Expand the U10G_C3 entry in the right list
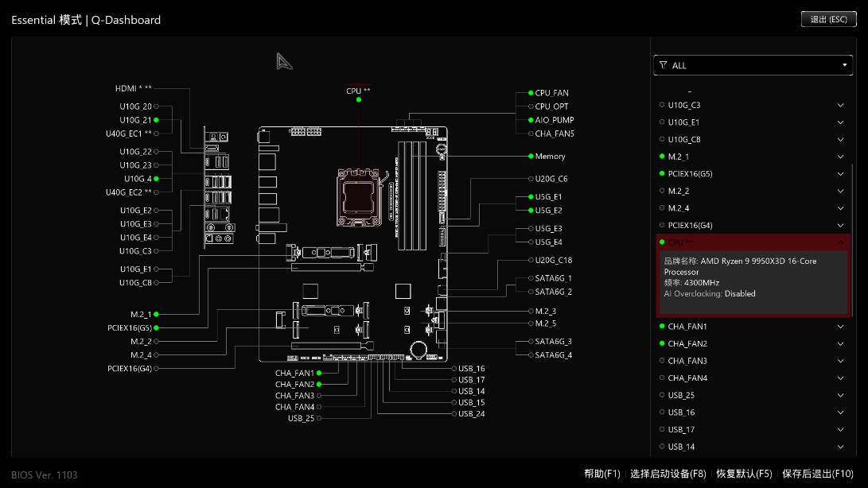 [840, 105]
